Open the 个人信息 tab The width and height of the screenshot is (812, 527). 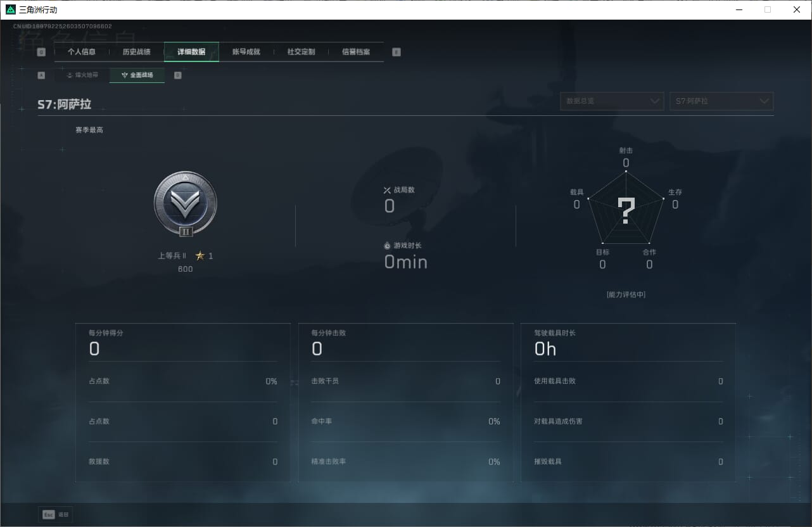(82, 52)
